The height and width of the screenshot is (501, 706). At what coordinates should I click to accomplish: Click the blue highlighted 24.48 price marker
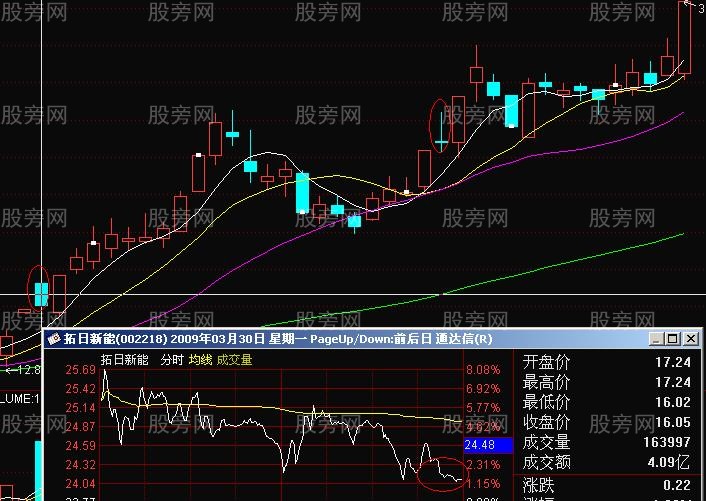(x=488, y=445)
